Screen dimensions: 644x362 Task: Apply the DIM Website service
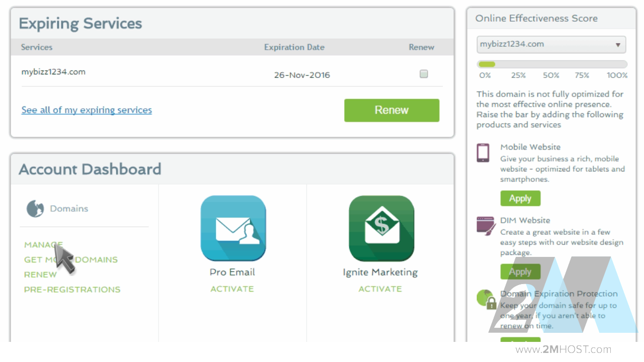pos(520,272)
